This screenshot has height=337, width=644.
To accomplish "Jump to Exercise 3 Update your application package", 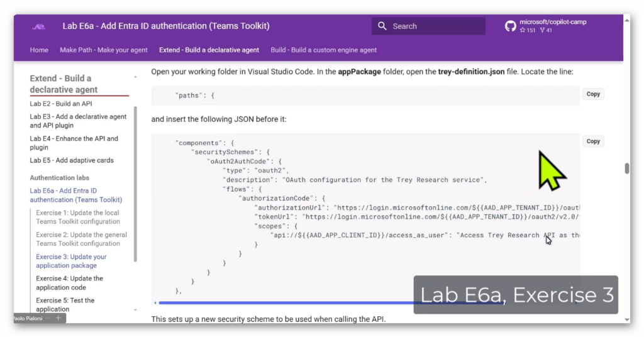I will [71, 261].
